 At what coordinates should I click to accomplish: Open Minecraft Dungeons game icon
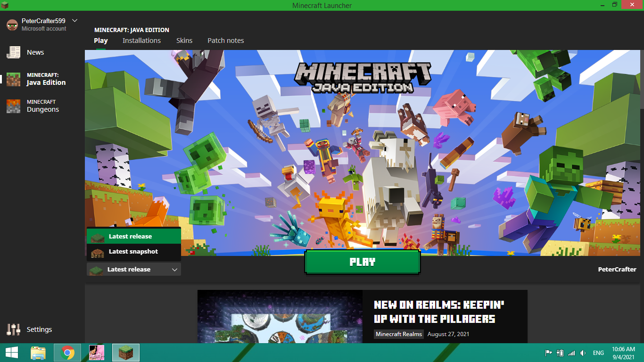[x=13, y=106]
